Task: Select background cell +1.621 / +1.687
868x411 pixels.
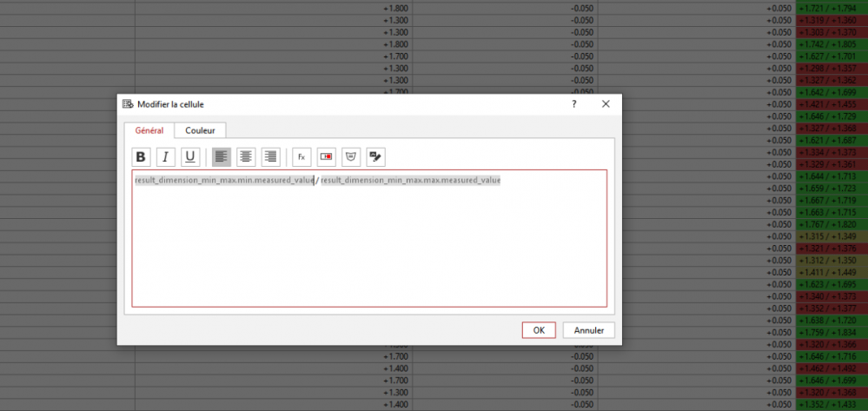Action: point(832,141)
